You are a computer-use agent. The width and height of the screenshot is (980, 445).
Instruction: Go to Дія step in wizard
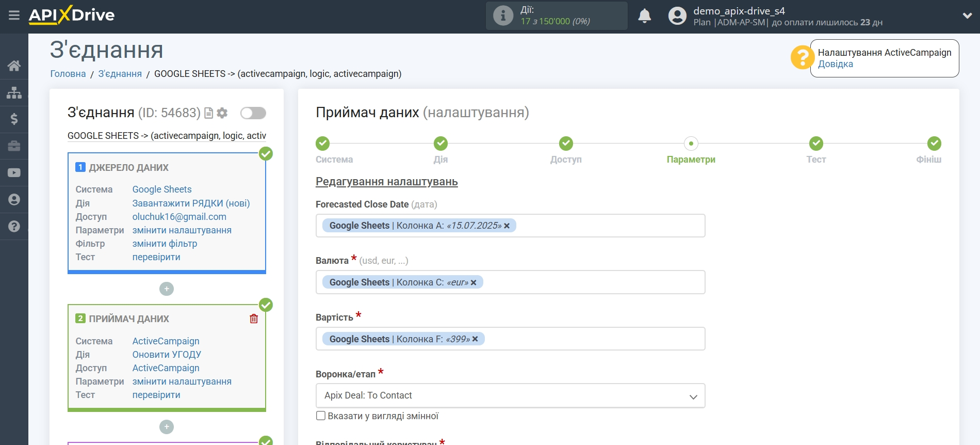(x=440, y=144)
